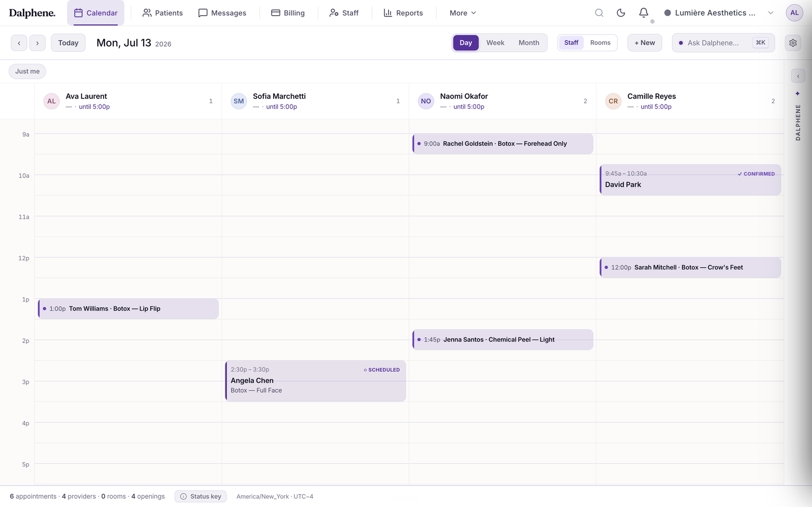Screen dimensions: 812x507
Task: Toggle the Just me filter
Action: coord(27,72)
